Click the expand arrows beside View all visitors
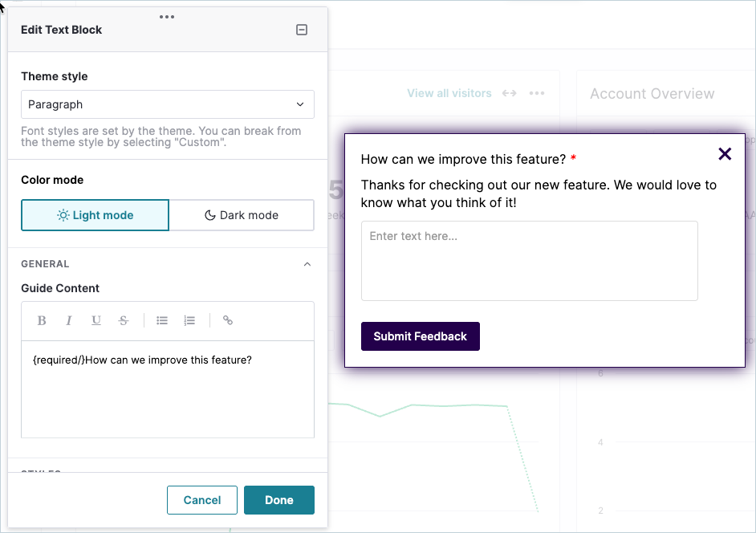Viewport: 756px width, 533px height. coord(509,93)
